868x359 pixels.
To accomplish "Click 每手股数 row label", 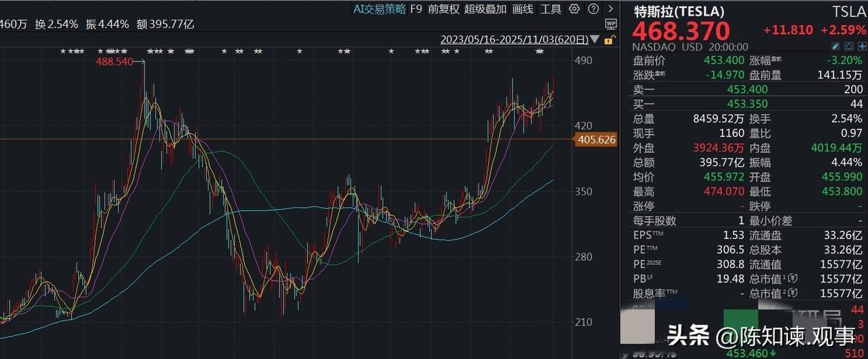I will (x=655, y=221).
